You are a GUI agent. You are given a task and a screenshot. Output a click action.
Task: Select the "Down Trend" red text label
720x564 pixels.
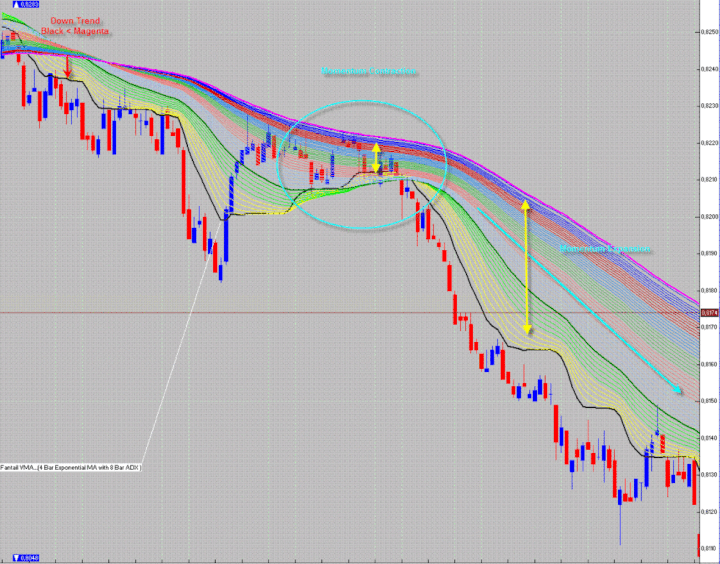click(x=75, y=21)
